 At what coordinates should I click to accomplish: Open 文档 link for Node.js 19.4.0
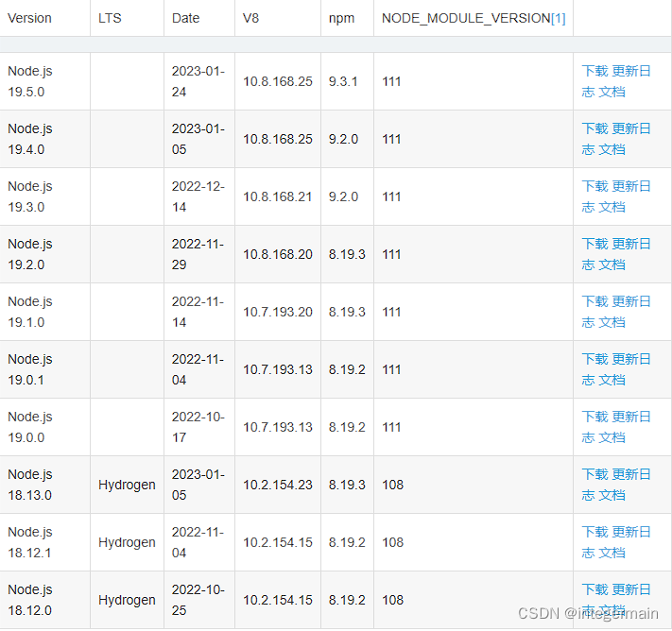pyautogui.click(x=612, y=149)
